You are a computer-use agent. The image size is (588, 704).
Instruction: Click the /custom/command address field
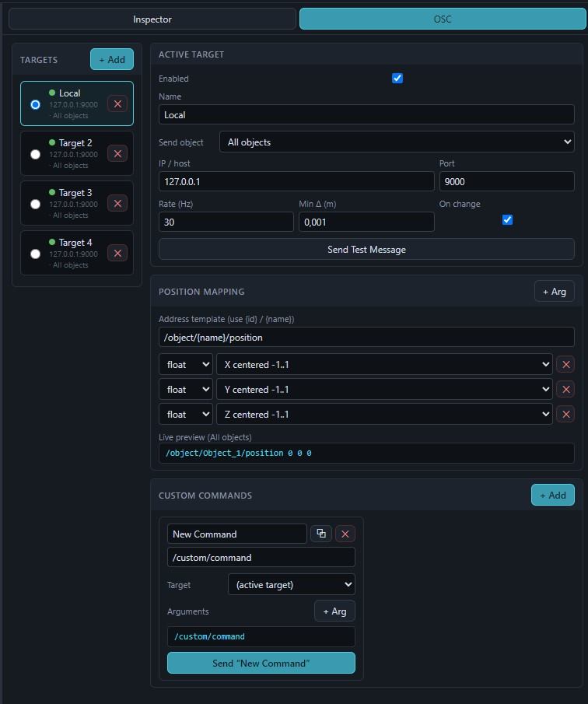coord(261,557)
